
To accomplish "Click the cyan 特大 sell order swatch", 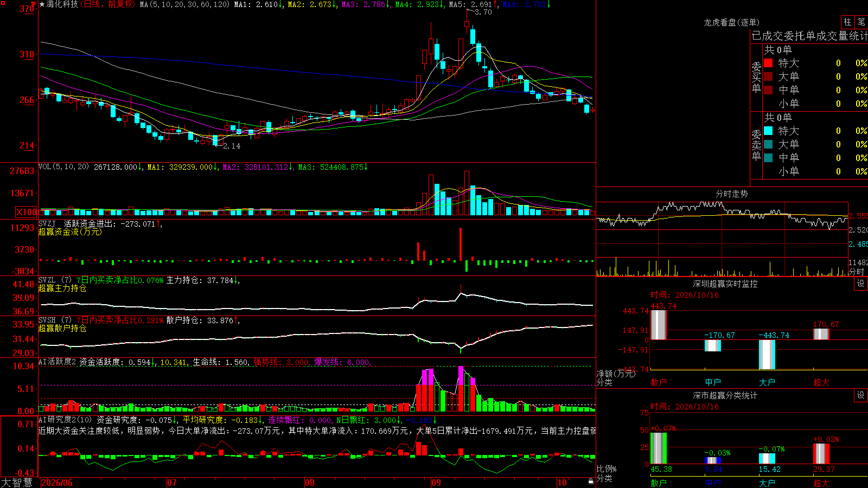I will [x=768, y=131].
